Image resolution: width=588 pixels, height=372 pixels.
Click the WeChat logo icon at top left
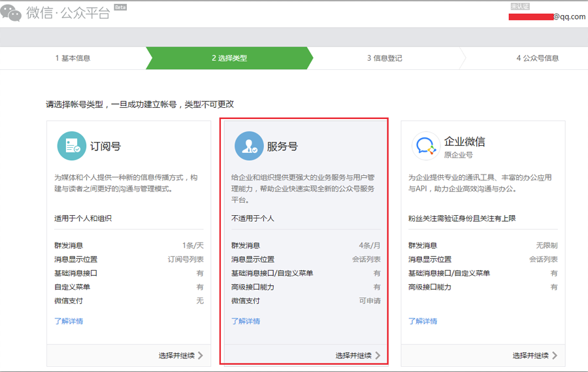click(x=11, y=13)
